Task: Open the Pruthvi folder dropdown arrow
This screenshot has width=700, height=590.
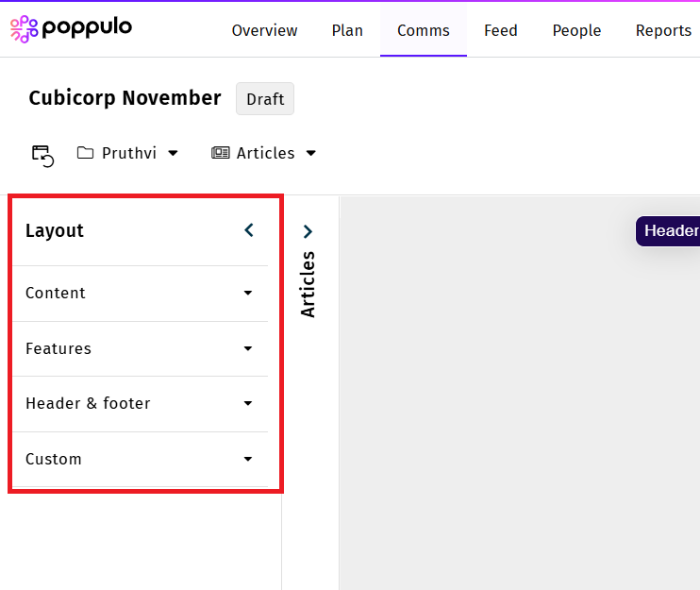Action: [x=173, y=153]
